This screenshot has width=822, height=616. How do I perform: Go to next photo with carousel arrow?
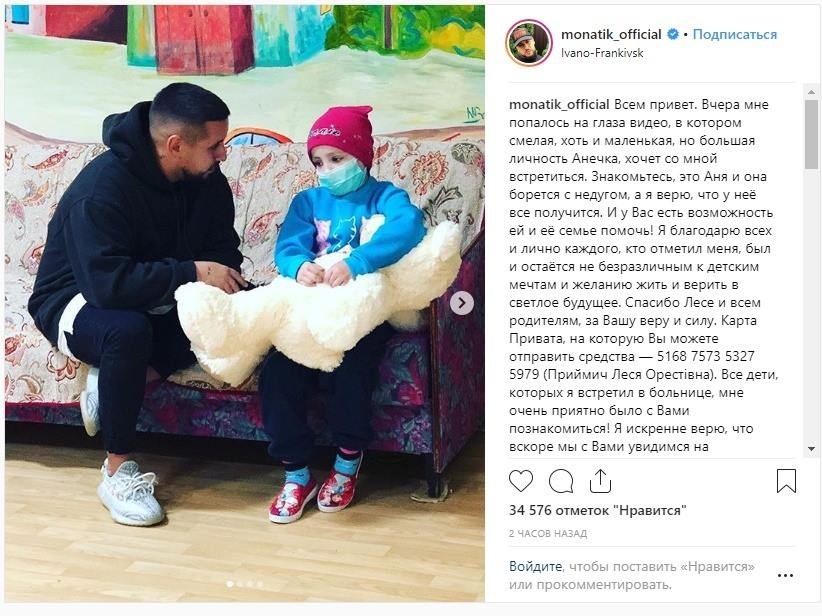[x=462, y=302]
